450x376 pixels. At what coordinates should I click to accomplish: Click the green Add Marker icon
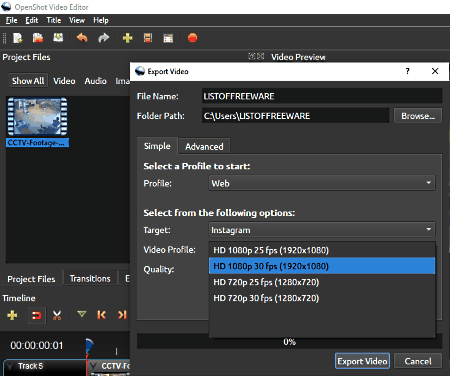[x=82, y=314]
